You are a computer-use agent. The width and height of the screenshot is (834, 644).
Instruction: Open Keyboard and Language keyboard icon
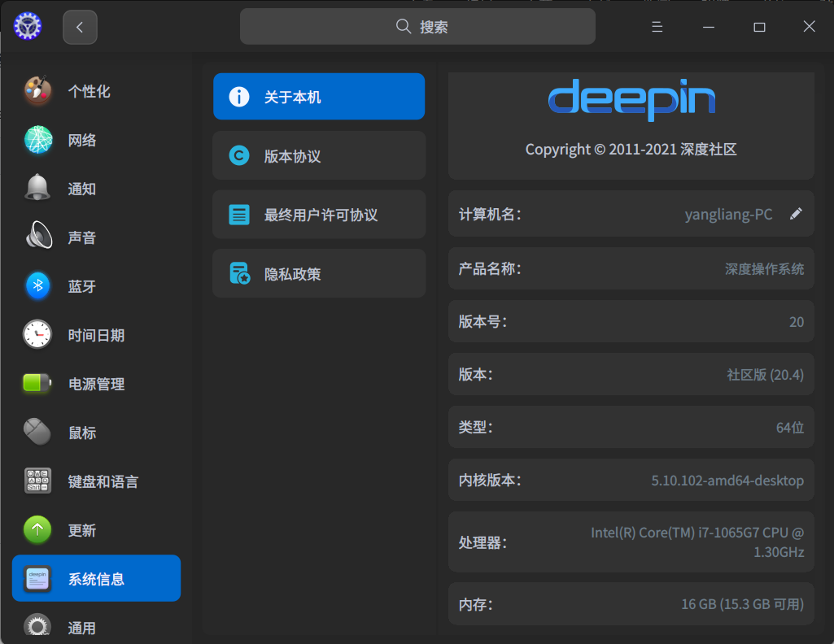point(37,481)
